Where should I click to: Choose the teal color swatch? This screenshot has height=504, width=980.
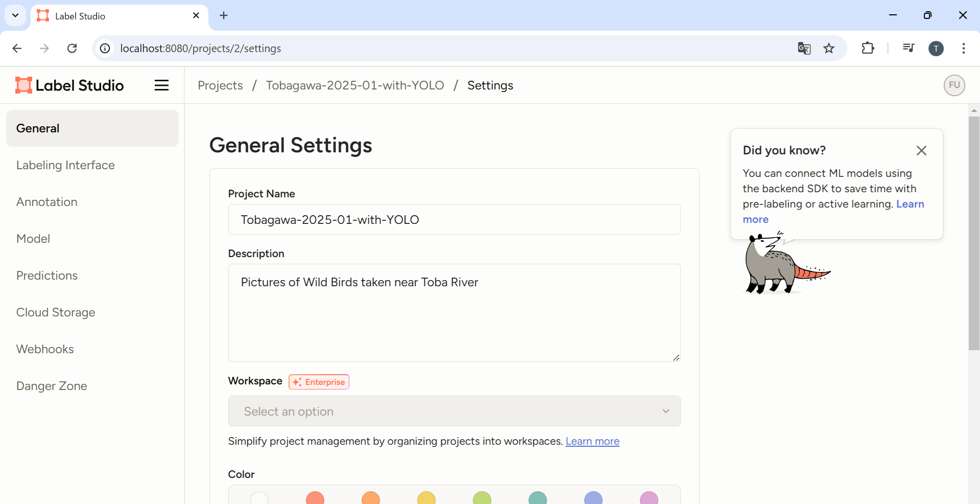click(x=538, y=498)
